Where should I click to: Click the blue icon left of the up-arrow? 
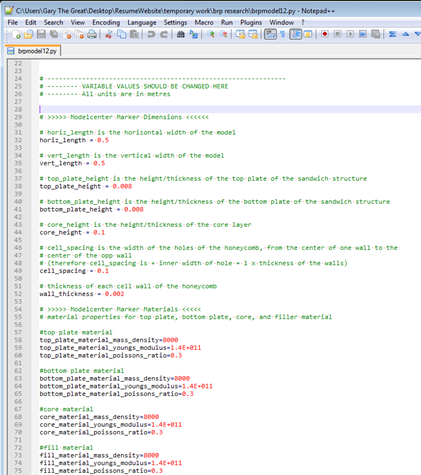(x=392, y=34)
